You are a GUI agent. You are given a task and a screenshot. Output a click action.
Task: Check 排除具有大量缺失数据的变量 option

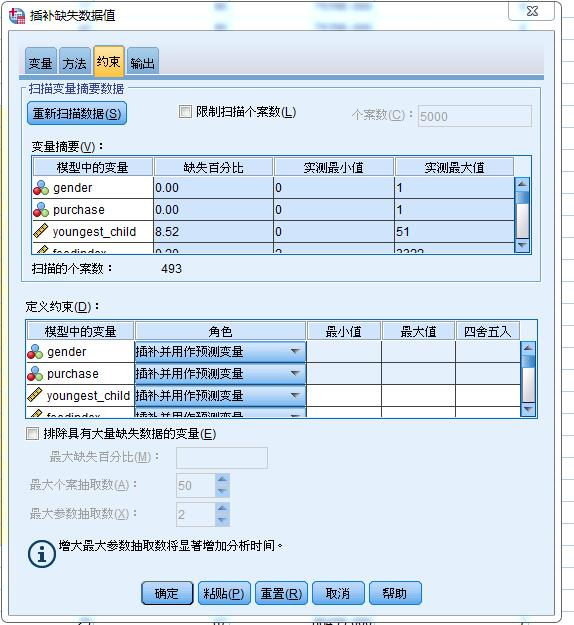click(x=32, y=433)
